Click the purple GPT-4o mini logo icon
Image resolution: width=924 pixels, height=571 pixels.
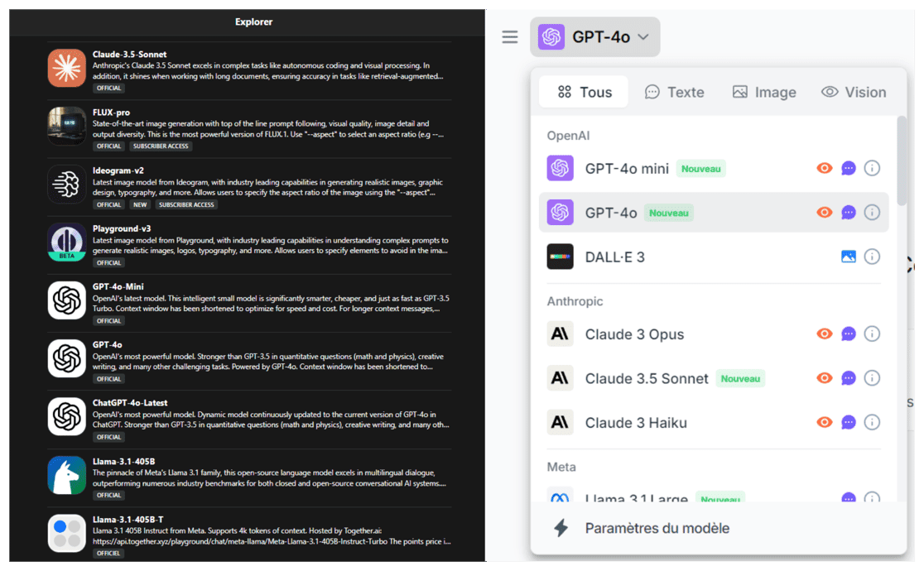(560, 169)
